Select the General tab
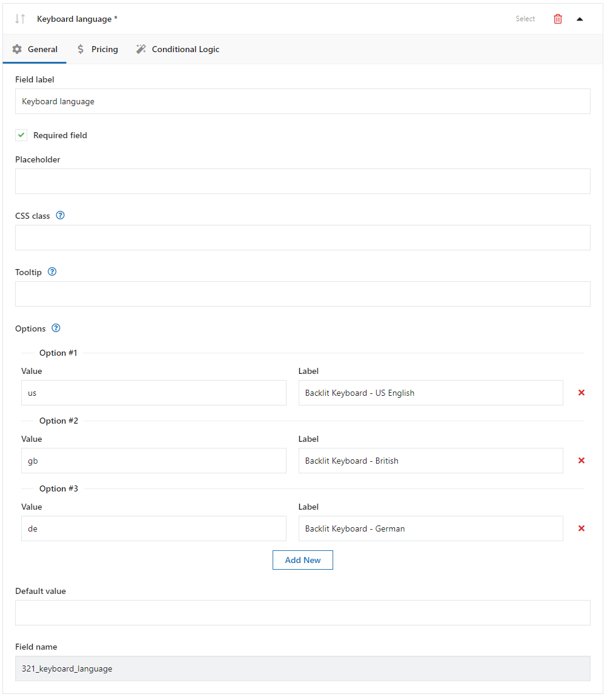Viewport: 610px width, 700px height. click(x=35, y=49)
